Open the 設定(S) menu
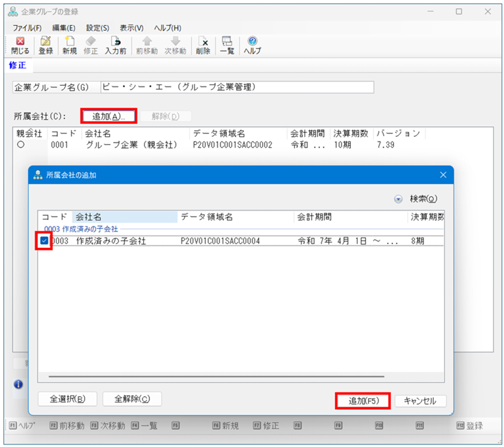Screen dimensions: 504x447 coord(98,28)
